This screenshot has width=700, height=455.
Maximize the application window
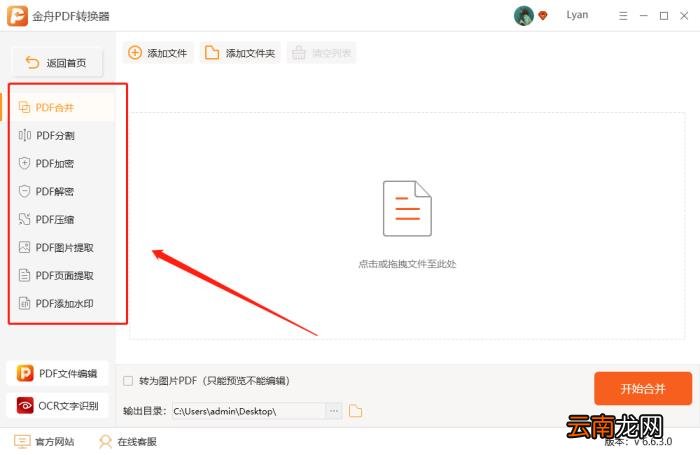pos(664,16)
